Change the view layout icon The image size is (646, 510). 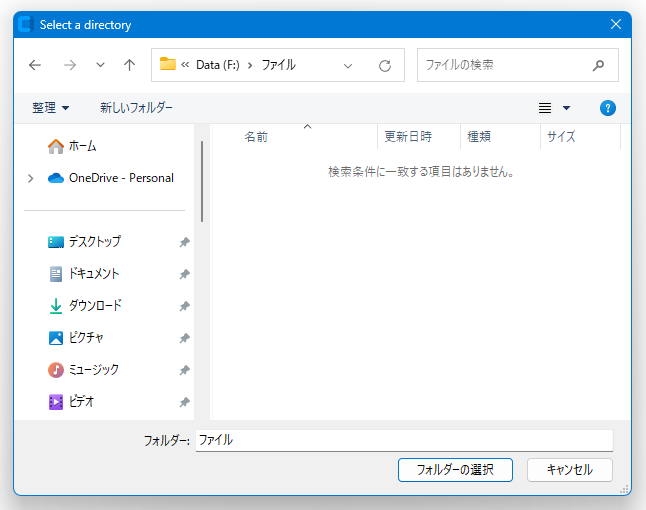[x=545, y=108]
